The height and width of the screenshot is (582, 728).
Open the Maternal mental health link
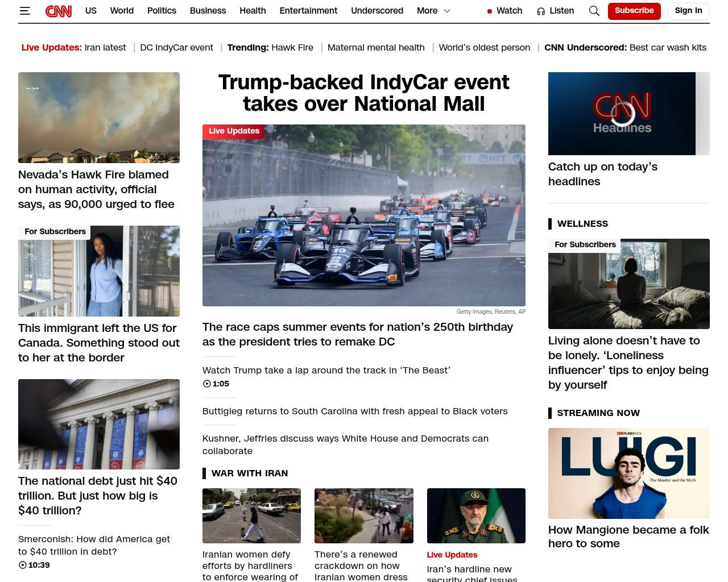click(376, 48)
